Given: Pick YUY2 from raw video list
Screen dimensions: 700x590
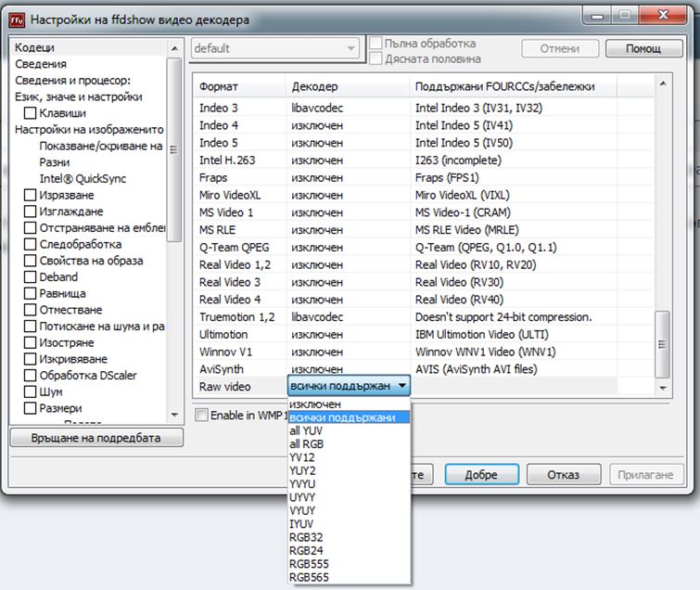Looking at the screenshot, I should pos(349,470).
